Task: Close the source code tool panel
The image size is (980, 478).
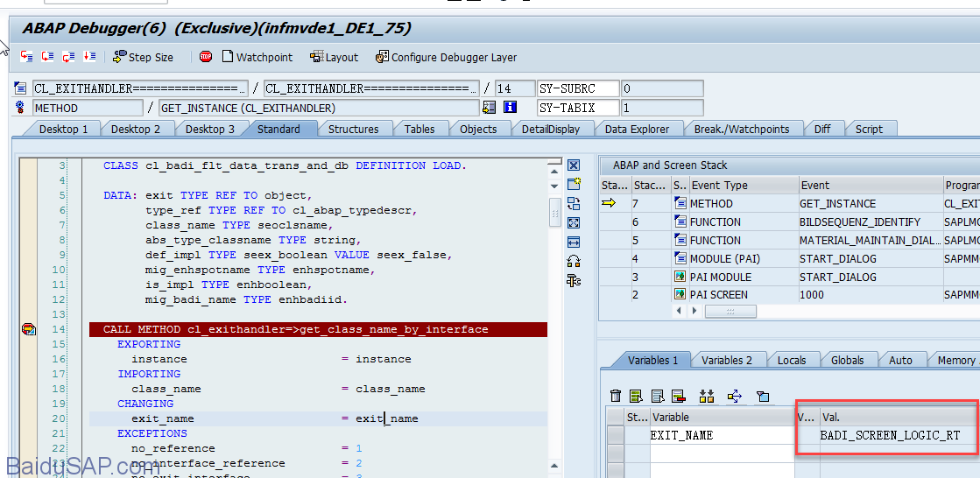Action: [574, 165]
